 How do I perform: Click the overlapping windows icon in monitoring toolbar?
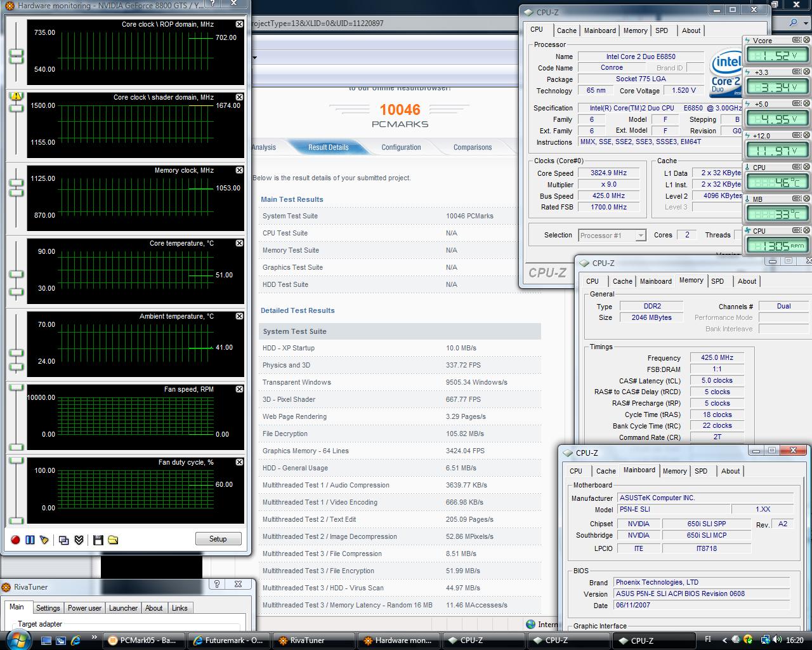63,540
